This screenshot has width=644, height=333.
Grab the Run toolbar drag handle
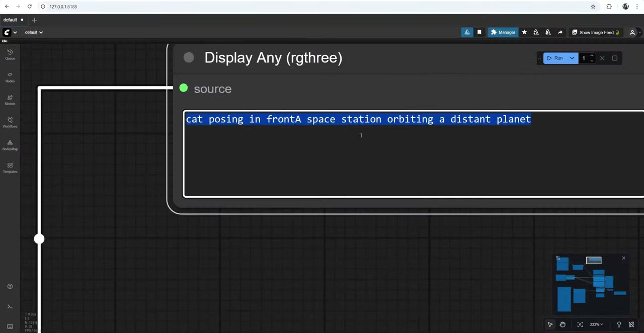point(540,58)
